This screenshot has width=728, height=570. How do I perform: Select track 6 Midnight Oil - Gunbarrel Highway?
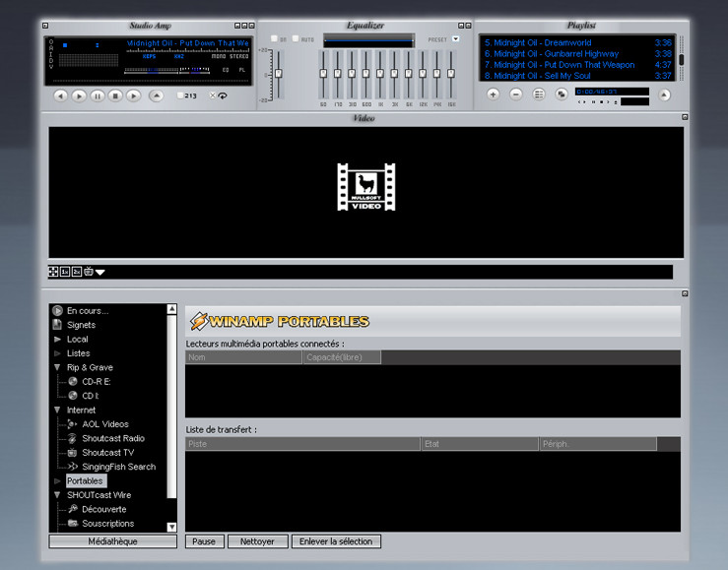(577, 54)
